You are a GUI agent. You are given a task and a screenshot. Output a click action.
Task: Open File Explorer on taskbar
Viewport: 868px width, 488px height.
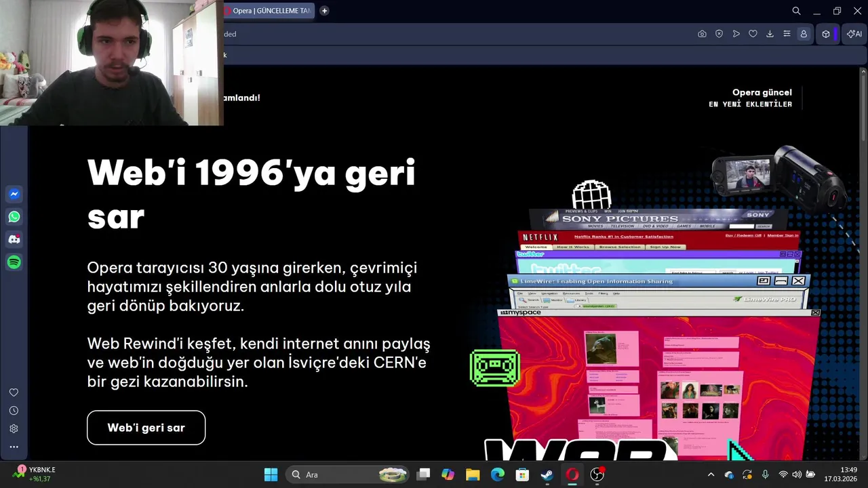(473, 474)
